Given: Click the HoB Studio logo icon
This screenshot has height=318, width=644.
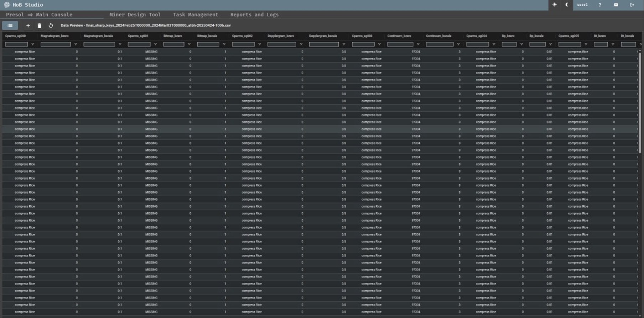Looking at the screenshot, I should point(7,5).
